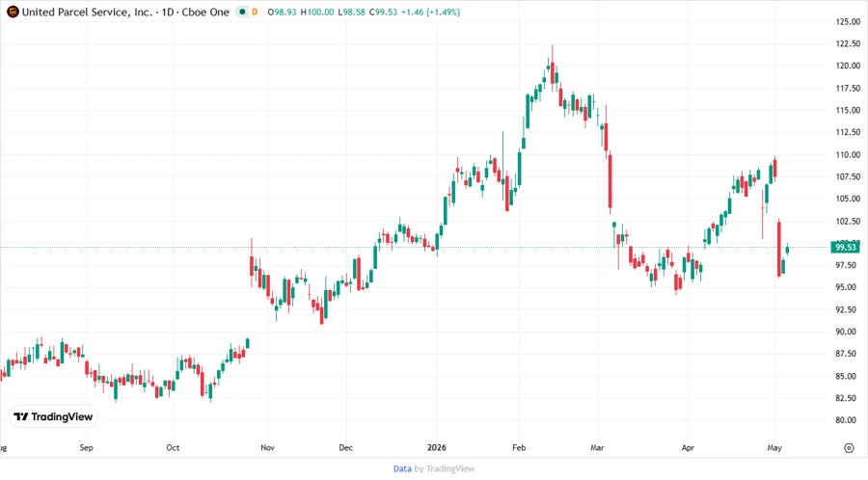Click the low value L98.58 in the header
Screen dimensions: 868x480
coord(351,13)
